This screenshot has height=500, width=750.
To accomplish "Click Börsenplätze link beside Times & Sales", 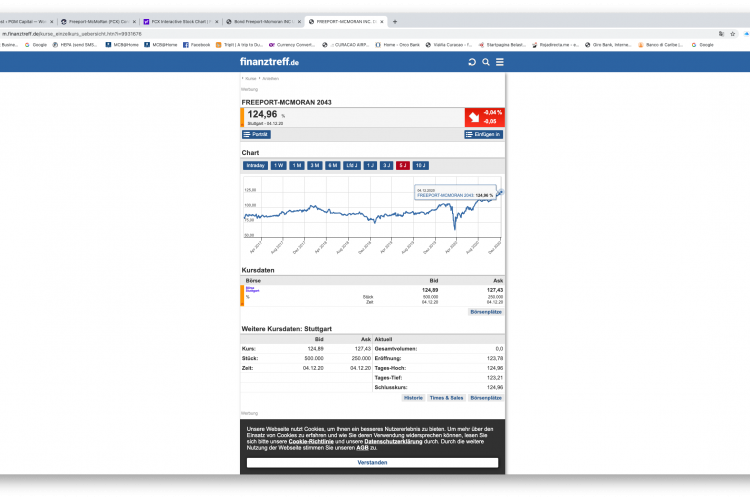I will [485, 398].
